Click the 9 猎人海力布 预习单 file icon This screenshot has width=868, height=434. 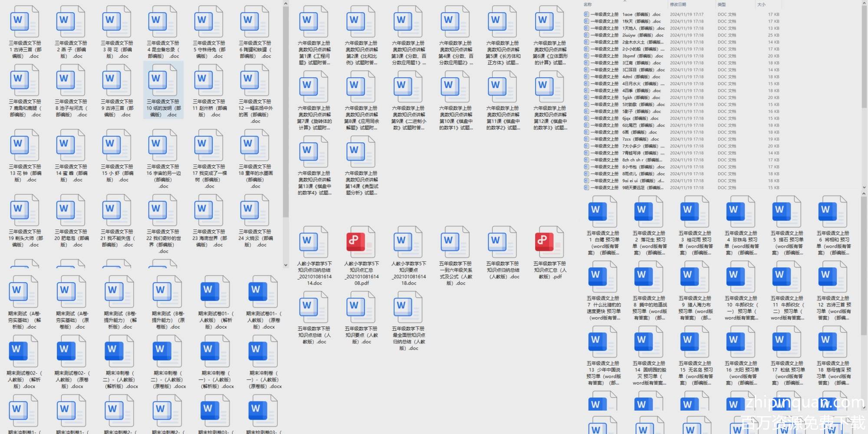[x=694, y=277]
